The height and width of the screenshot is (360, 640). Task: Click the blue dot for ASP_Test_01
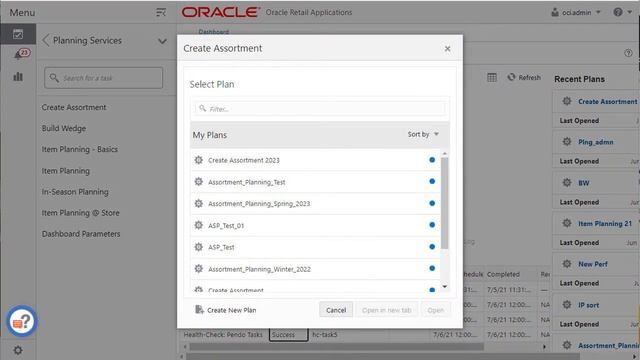432,225
